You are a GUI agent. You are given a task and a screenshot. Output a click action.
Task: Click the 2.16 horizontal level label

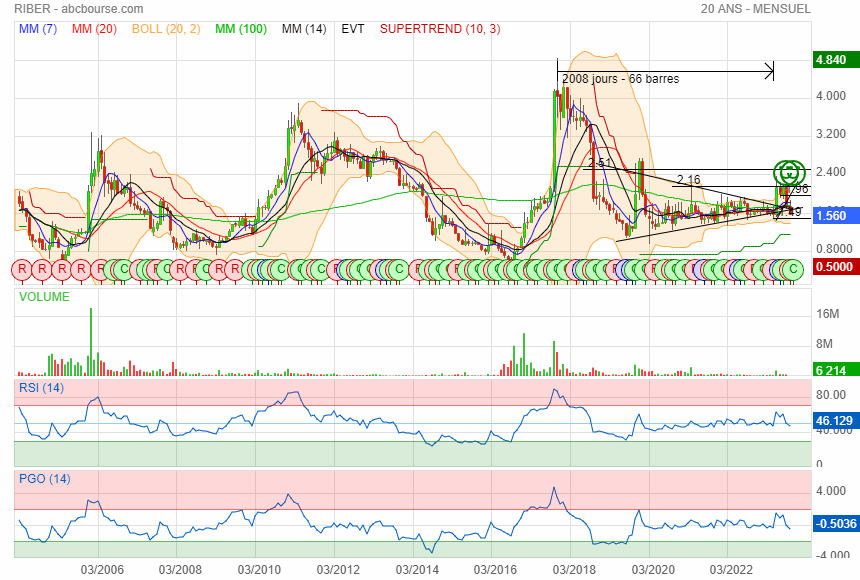pos(688,179)
